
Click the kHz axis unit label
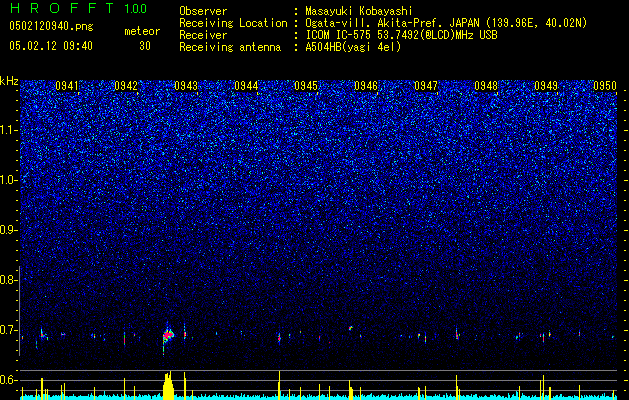coord(9,81)
